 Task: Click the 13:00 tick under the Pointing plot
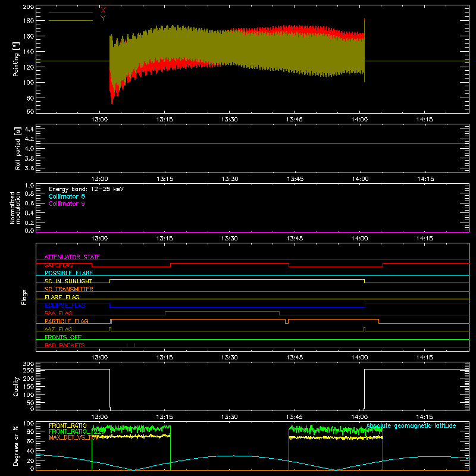pyautogui.click(x=99, y=120)
